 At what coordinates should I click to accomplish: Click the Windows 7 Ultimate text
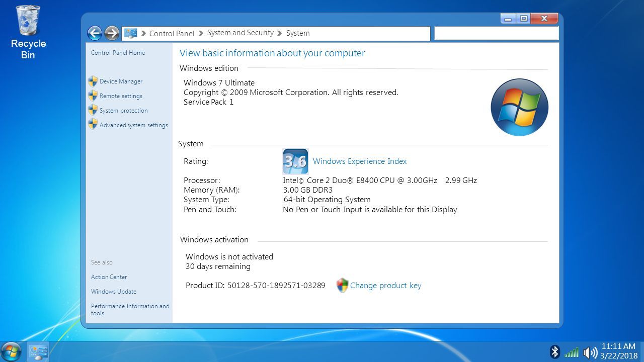pos(219,83)
